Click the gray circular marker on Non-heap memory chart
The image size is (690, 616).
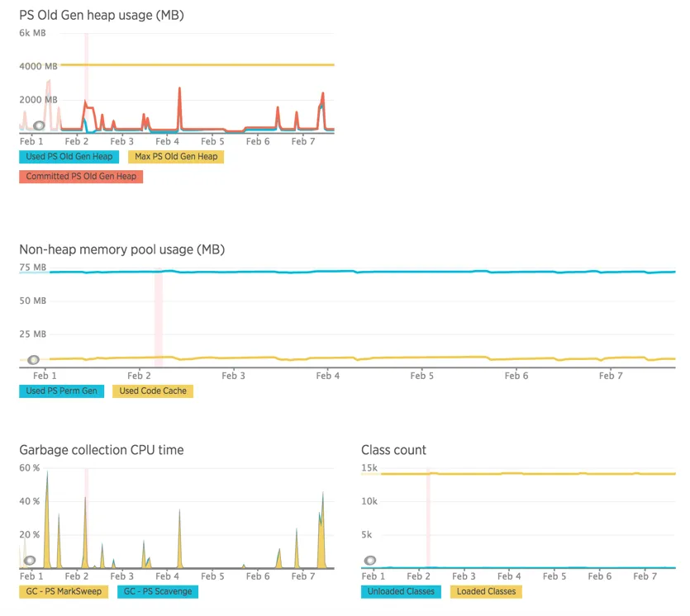point(33,360)
